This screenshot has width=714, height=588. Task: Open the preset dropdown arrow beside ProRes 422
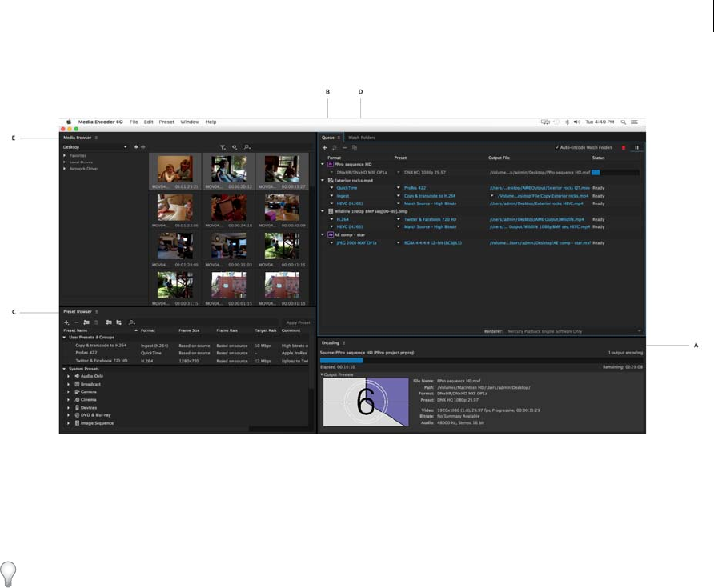pos(399,187)
